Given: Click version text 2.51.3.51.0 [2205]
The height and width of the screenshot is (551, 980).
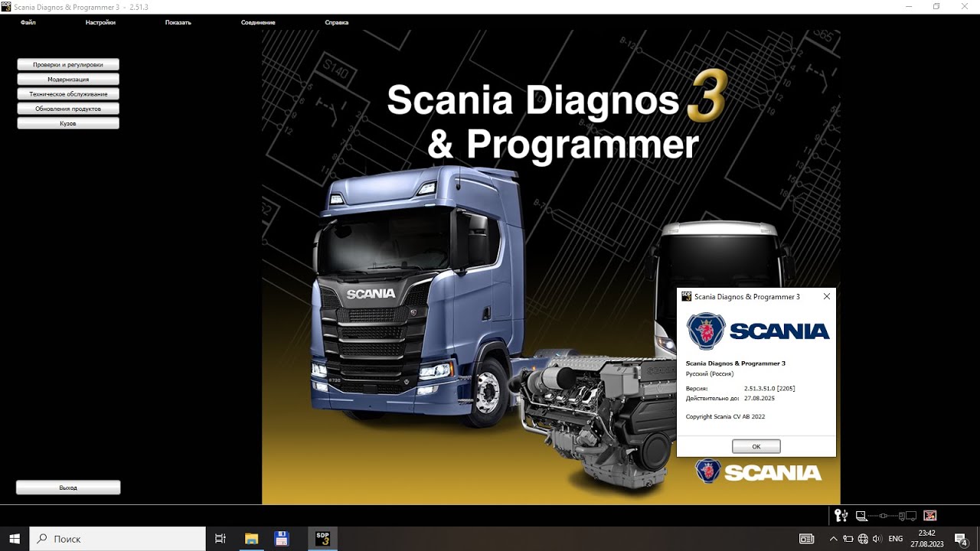Looking at the screenshot, I should (769, 388).
